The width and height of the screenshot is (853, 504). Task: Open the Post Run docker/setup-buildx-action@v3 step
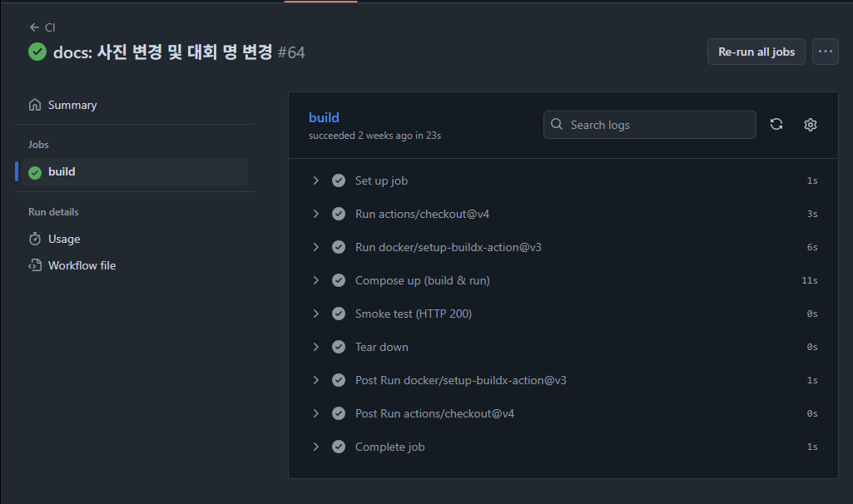pos(460,380)
